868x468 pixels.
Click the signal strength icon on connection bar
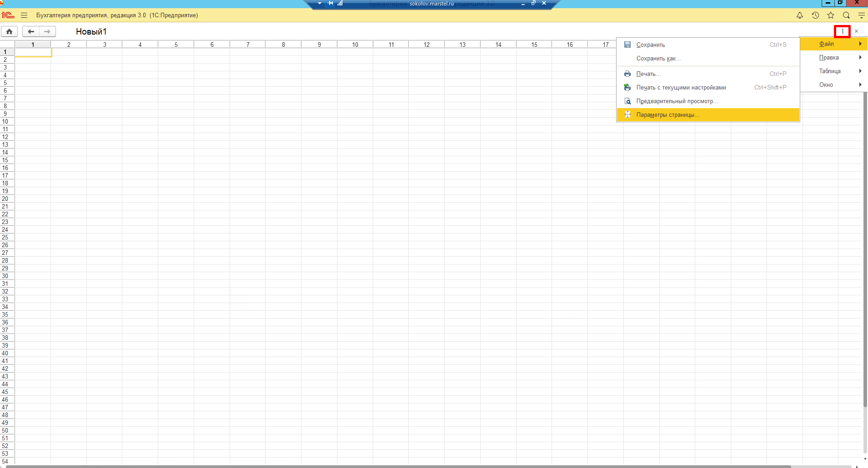(340, 3)
